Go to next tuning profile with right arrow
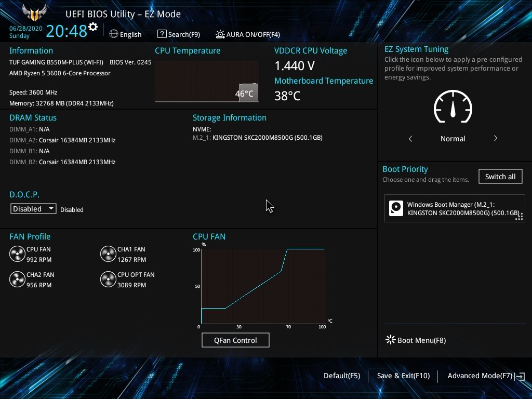This screenshot has width=532, height=399. coord(495,139)
